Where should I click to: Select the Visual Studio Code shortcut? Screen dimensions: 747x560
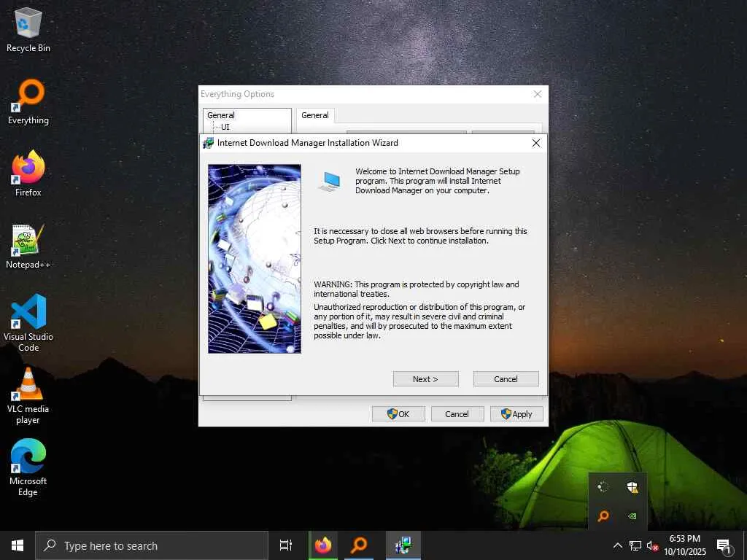[x=28, y=323]
